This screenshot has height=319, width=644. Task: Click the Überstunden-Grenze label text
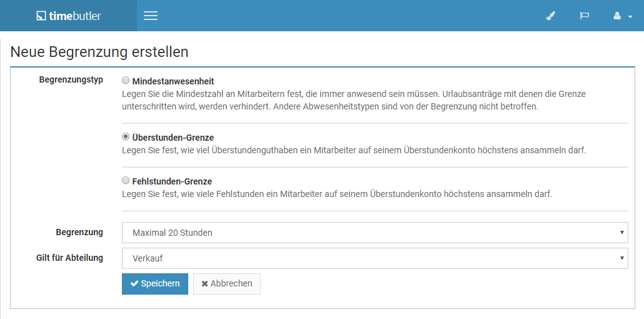point(173,138)
